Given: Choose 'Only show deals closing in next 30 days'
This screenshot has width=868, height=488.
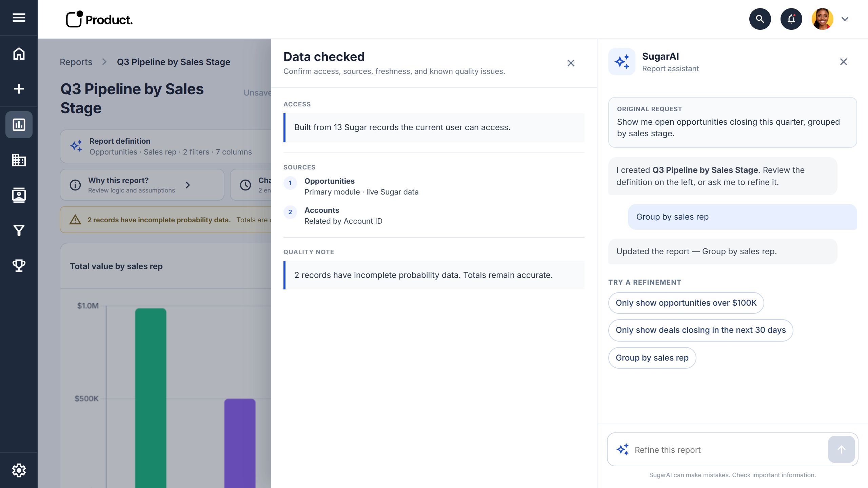Looking at the screenshot, I should click(701, 330).
